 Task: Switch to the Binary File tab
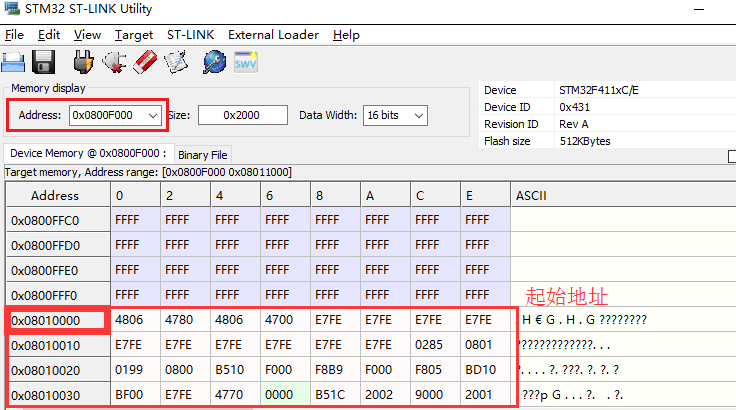point(203,155)
